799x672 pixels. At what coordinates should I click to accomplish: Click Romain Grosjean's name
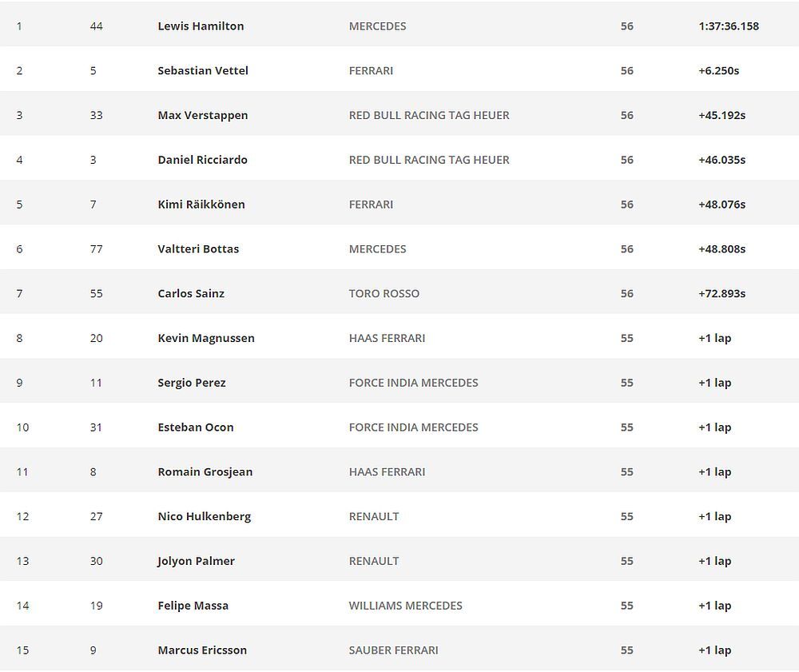tap(205, 472)
